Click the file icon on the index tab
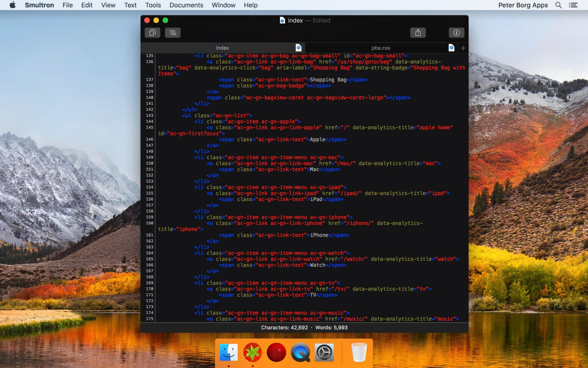The width and height of the screenshot is (588, 368). 298,48
